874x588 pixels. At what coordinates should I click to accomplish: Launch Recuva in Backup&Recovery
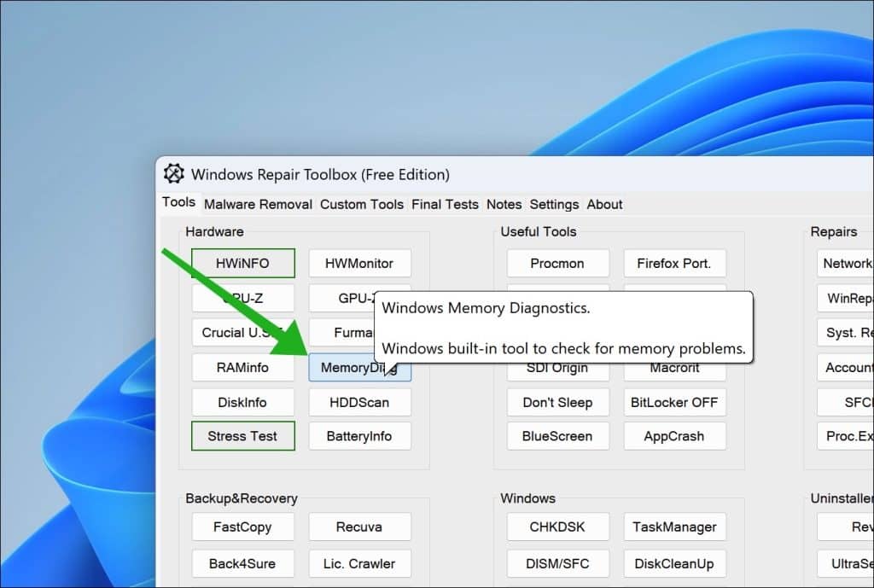(x=359, y=527)
